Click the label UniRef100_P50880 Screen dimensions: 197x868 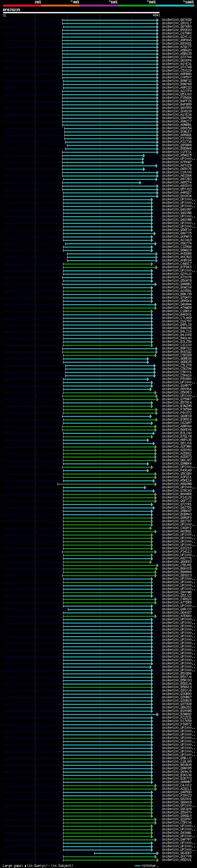pos(177,379)
